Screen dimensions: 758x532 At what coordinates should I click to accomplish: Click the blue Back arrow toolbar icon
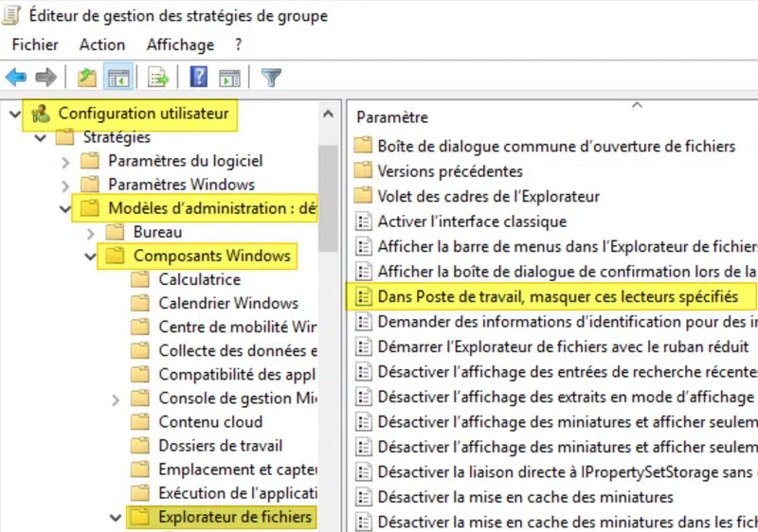click(x=16, y=78)
